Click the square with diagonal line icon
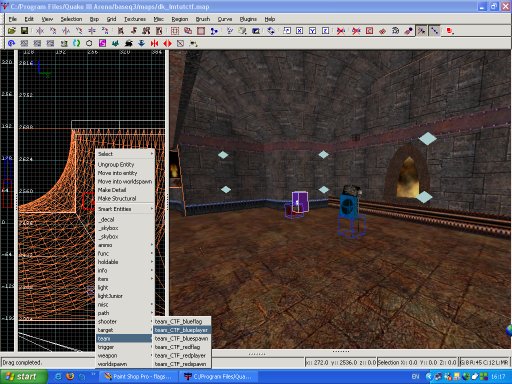Image resolution: width=512 pixels, height=384 pixels. pyautogui.click(x=180, y=43)
